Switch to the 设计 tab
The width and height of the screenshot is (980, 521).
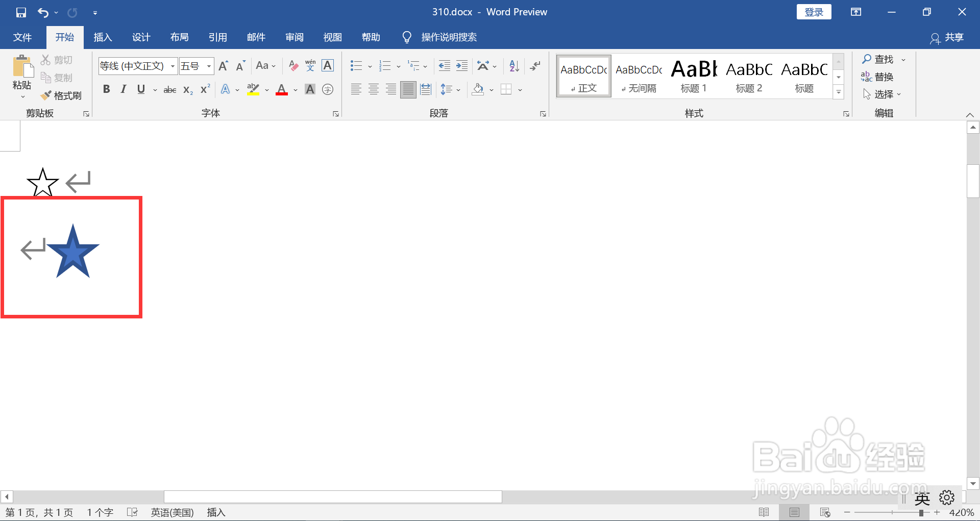141,37
